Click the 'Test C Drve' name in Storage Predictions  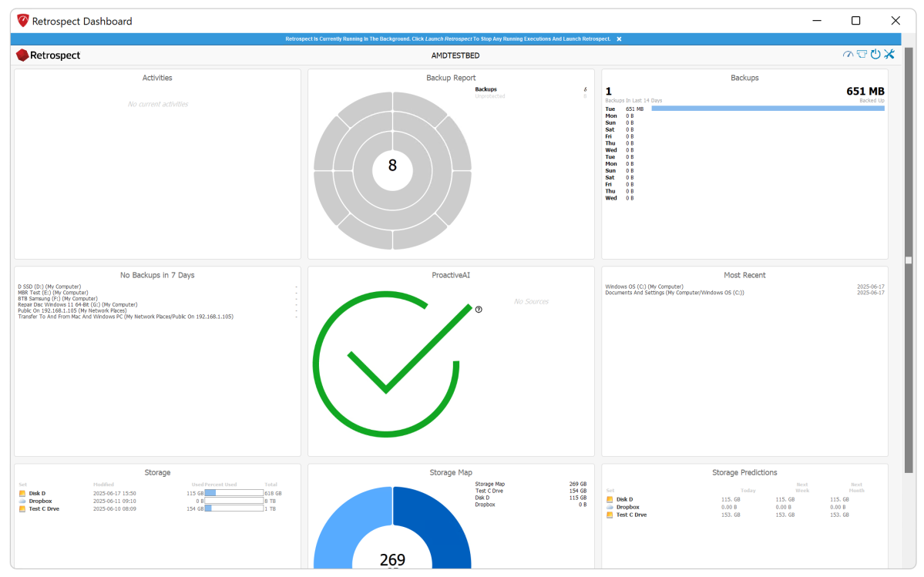coord(632,515)
